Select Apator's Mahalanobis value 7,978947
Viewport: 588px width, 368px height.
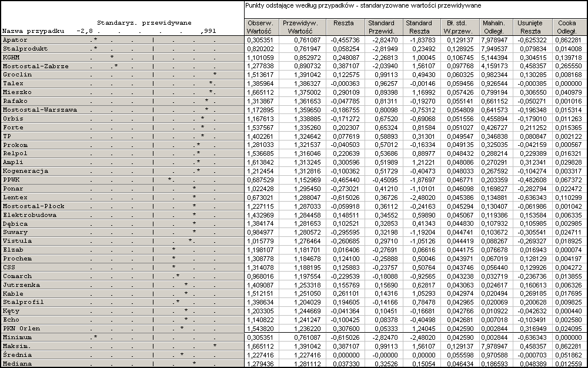pos(495,40)
